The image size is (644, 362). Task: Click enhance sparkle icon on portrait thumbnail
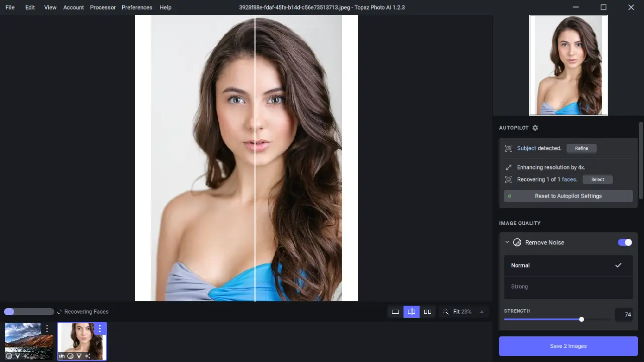click(88, 356)
